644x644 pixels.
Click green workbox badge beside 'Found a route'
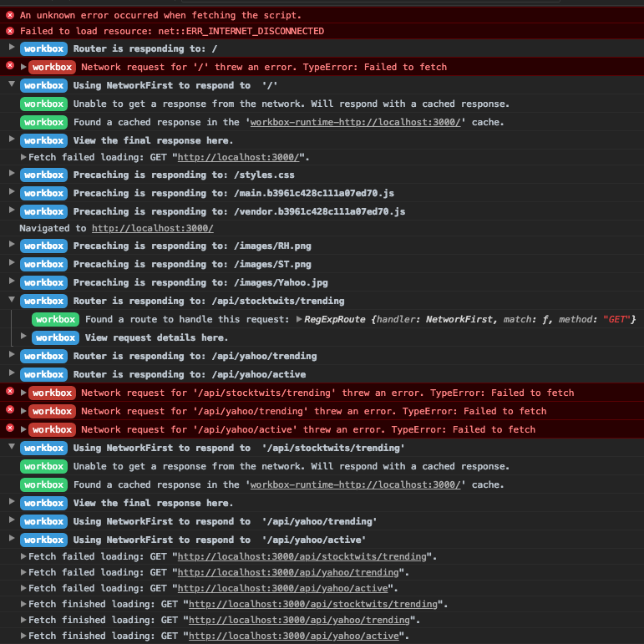55,319
